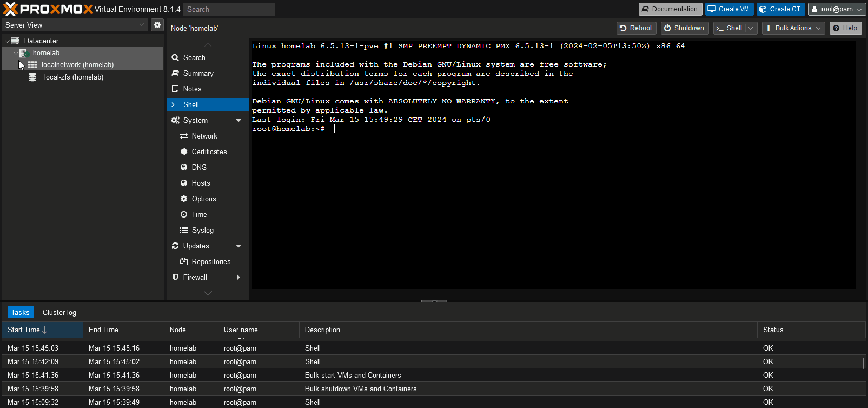Click the Reboot button
This screenshot has height=408, width=868.
(636, 28)
